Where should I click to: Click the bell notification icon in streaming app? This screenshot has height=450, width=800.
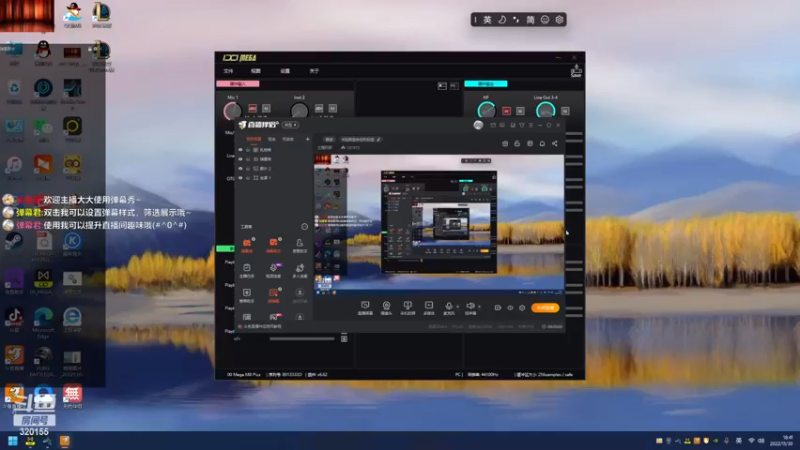(x=542, y=143)
